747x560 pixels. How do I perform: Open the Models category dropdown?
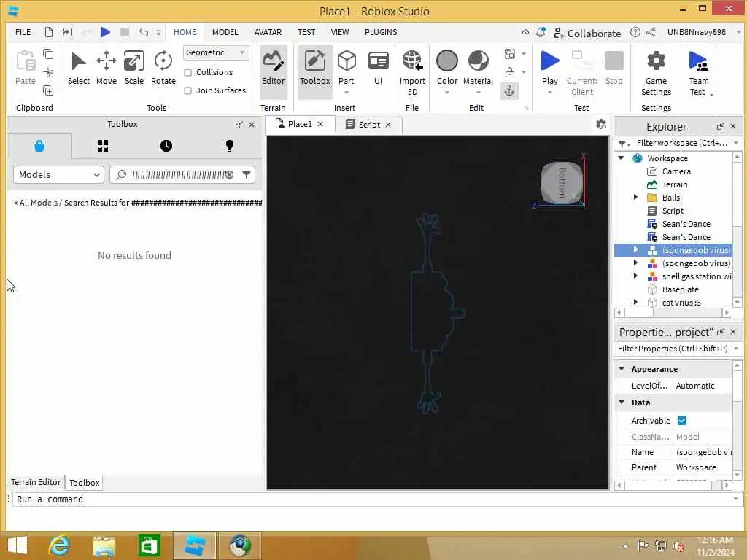pyautogui.click(x=58, y=175)
